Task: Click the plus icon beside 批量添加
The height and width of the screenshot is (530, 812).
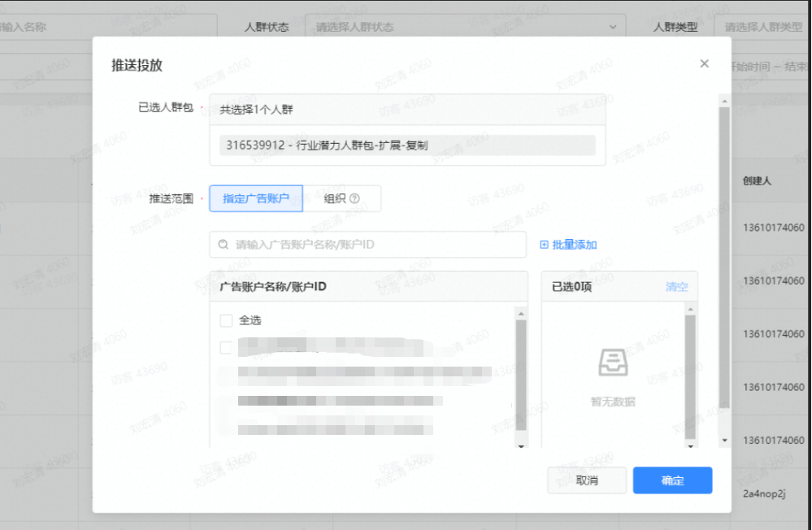Action: click(x=544, y=245)
